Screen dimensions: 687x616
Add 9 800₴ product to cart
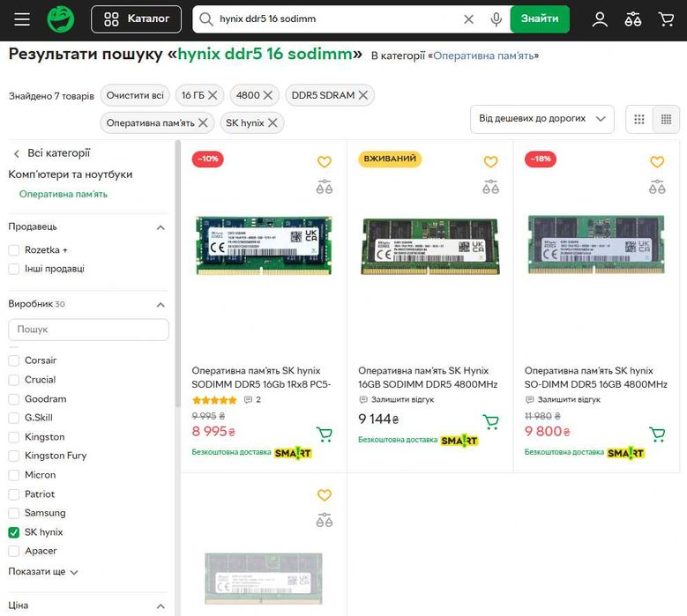pos(657,434)
